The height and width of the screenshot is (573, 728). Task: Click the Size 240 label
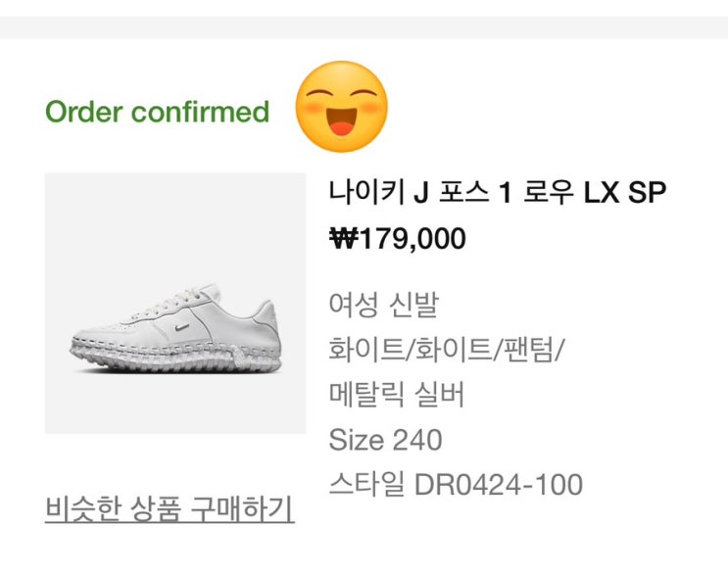[385, 440]
